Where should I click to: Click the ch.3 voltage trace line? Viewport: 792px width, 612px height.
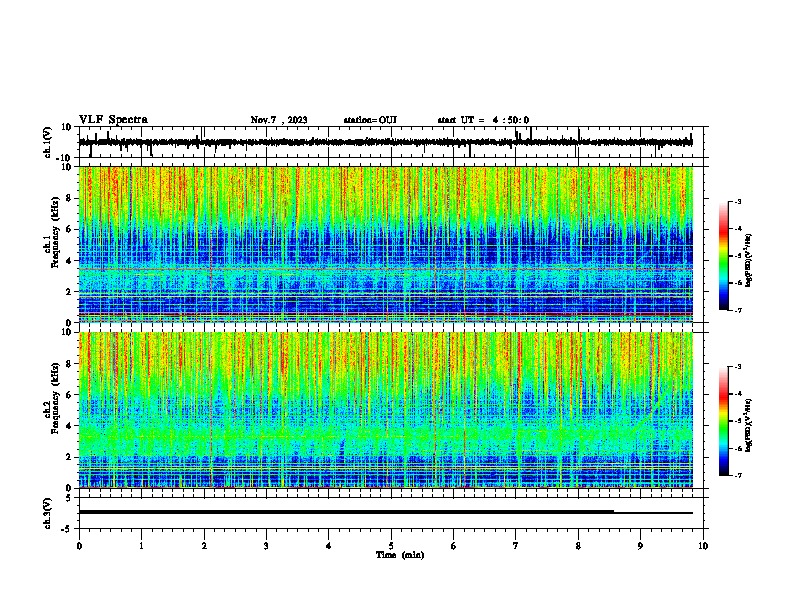(385, 513)
